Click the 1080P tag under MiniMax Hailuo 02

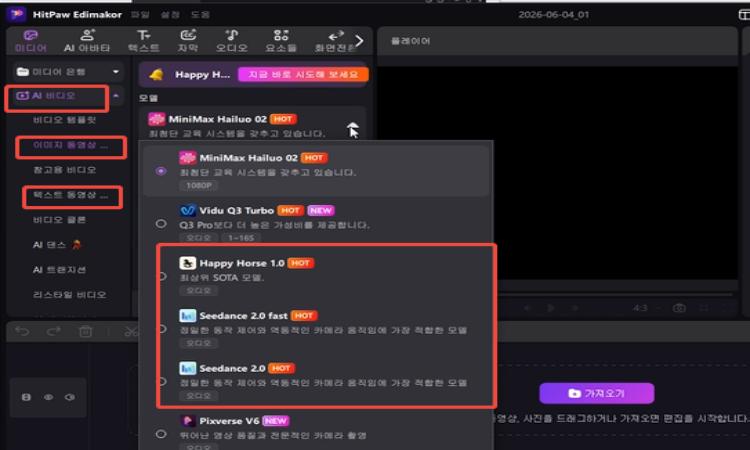(x=199, y=185)
